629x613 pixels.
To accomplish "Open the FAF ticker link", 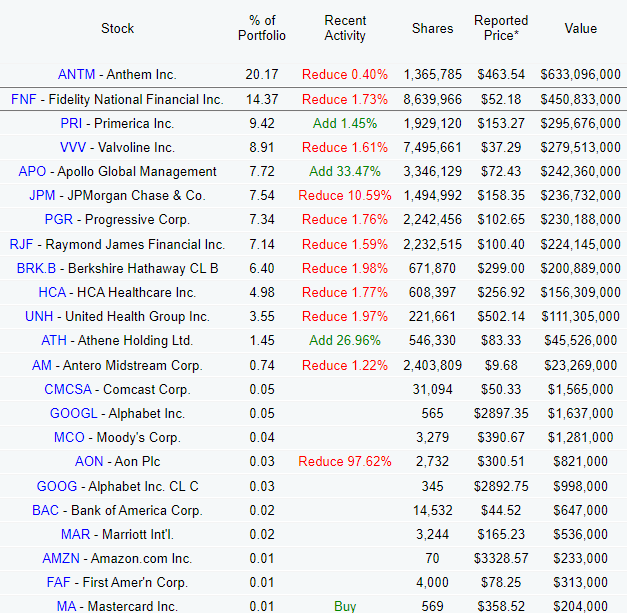I will [59, 582].
